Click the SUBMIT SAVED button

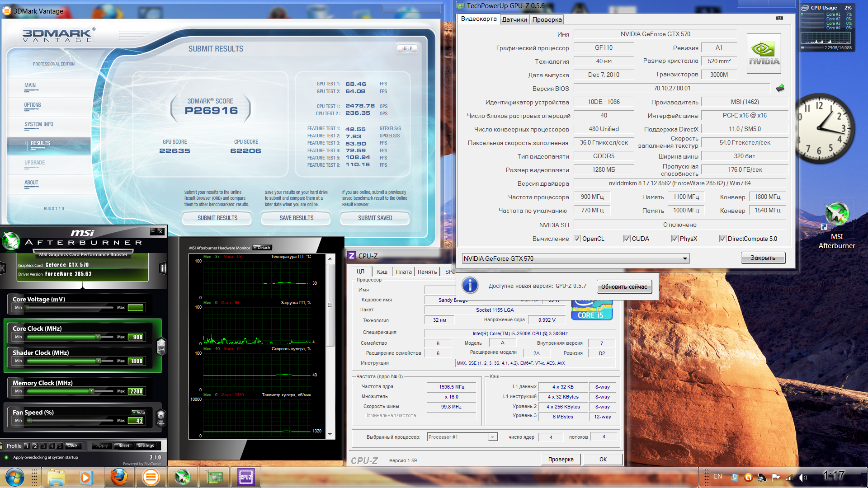375,218
